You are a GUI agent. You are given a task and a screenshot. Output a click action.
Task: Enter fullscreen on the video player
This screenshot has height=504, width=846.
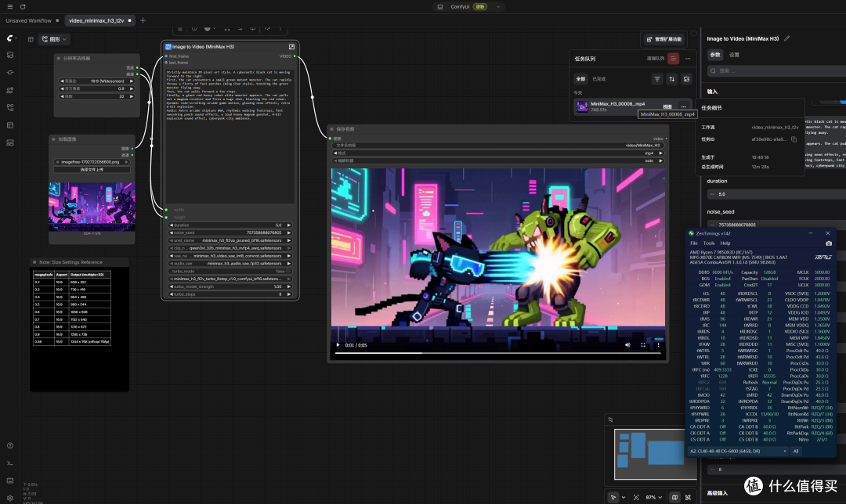click(x=643, y=345)
